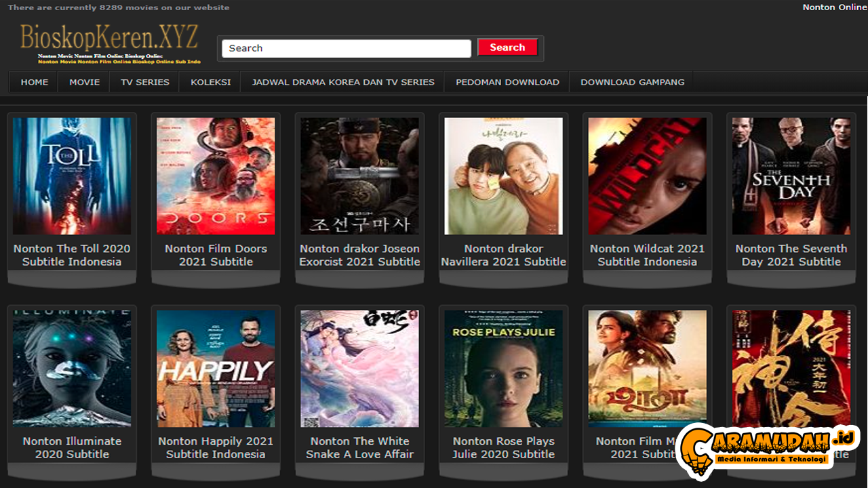This screenshot has height=488, width=868.
Task: Open the TV SERIES menu item
Action: click(x=145, y=82)
